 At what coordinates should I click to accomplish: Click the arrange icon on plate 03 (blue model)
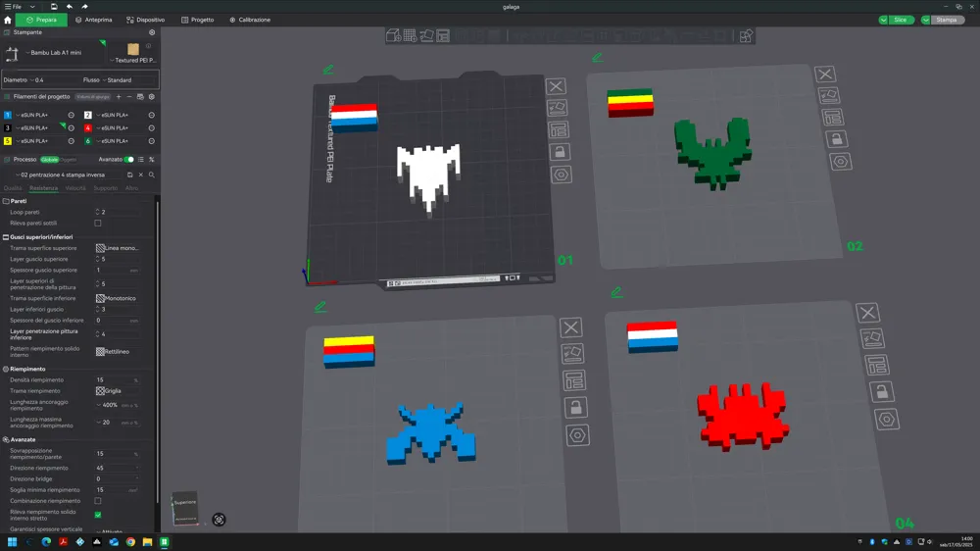click(x=573, y=380)
